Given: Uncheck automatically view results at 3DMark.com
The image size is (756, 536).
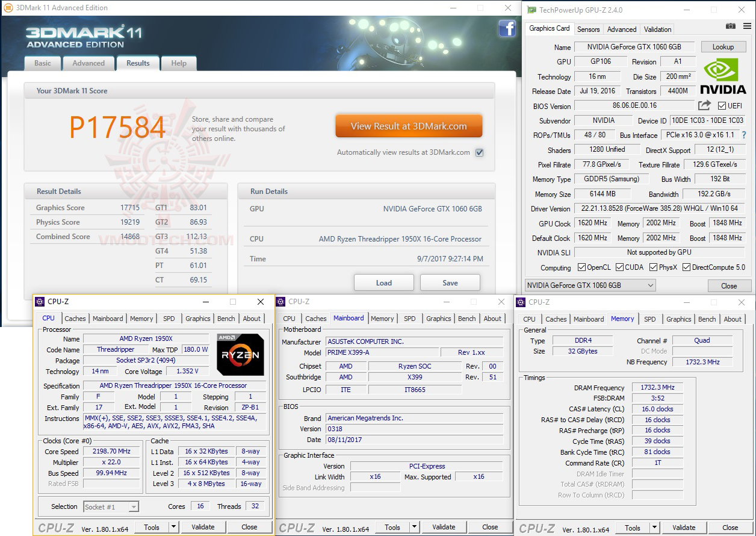Looking at the screenshot, I should [x=480, y=152].
